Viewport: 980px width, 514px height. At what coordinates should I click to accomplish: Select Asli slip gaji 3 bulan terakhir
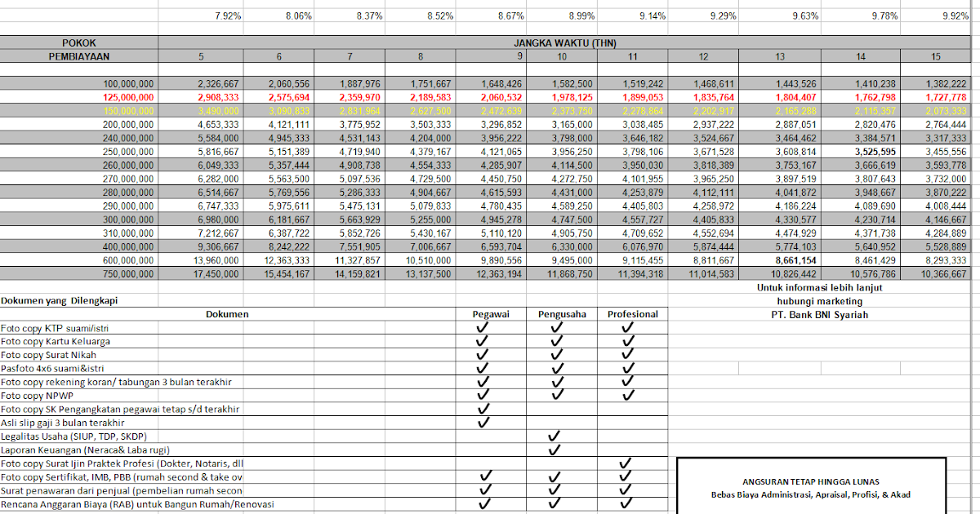pyautogui.click(x=62, y=423)
